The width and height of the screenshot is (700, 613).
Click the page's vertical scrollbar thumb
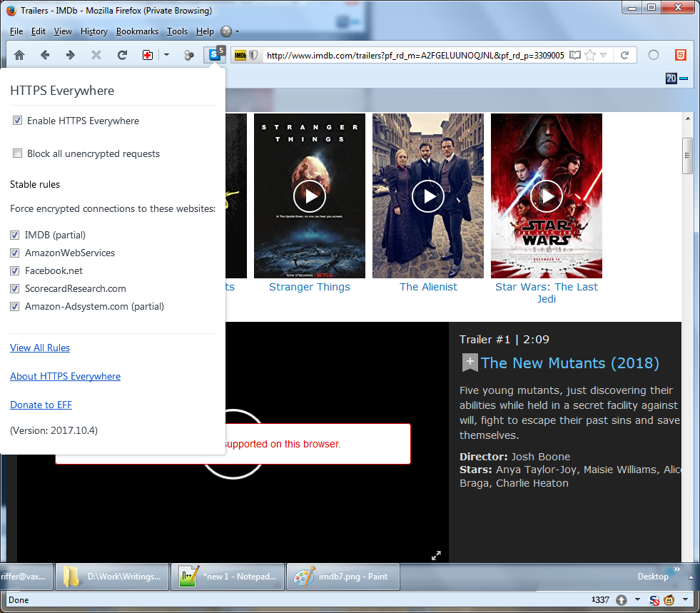pos(687,156)
